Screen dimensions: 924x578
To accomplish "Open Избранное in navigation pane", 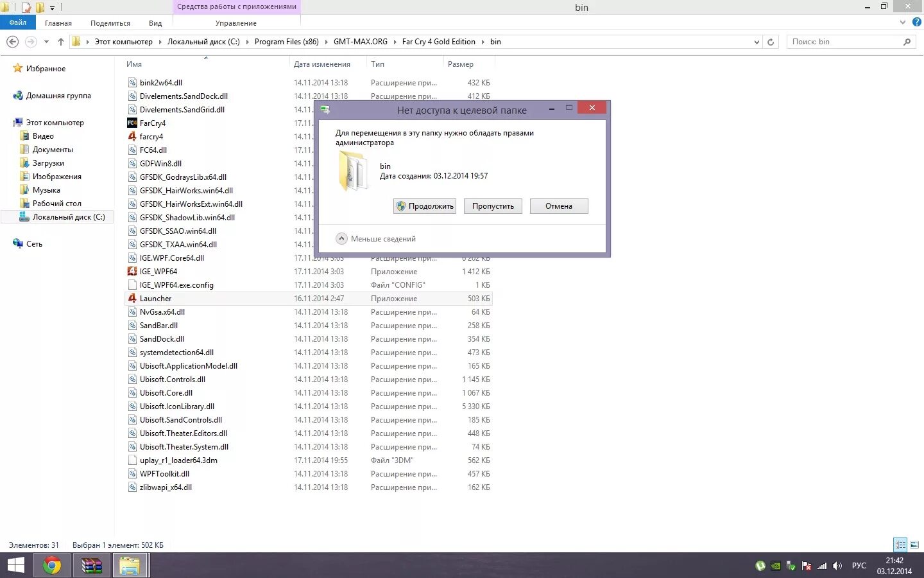I will pos(46,69).
